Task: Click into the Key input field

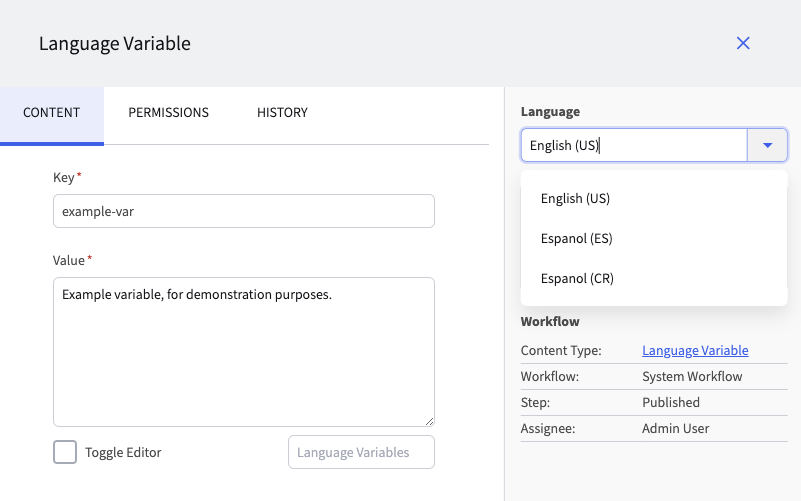Action: point(243,211)
